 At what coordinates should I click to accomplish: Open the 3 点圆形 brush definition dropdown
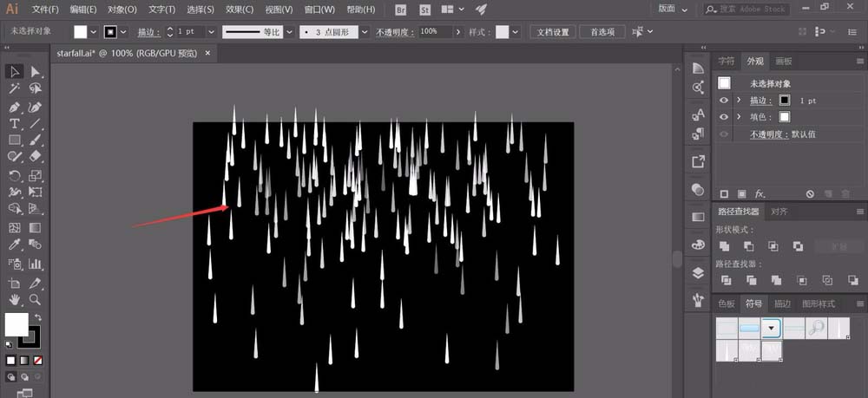coord(365,32)
